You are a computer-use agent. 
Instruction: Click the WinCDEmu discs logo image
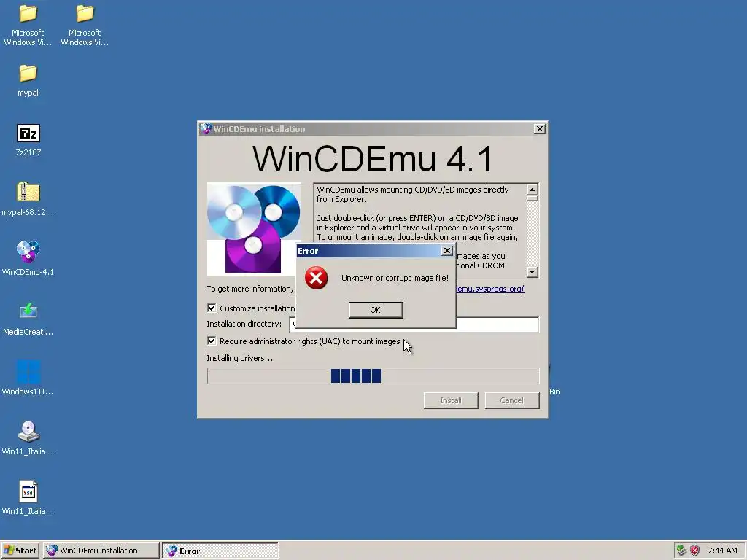253,228
